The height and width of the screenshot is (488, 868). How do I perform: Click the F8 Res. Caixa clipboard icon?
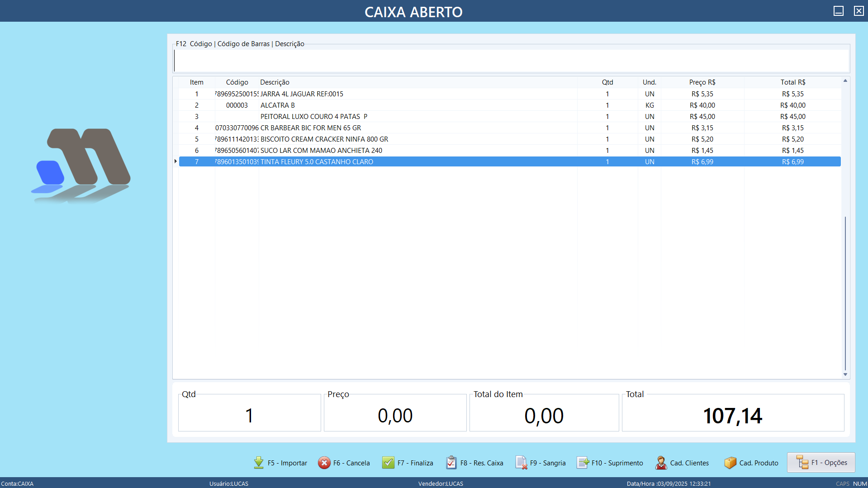[x=451, y=463]
